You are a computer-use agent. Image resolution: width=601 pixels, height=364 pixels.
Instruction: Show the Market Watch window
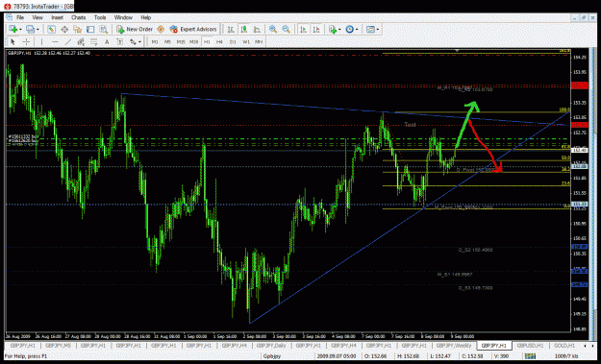(51, 29)
